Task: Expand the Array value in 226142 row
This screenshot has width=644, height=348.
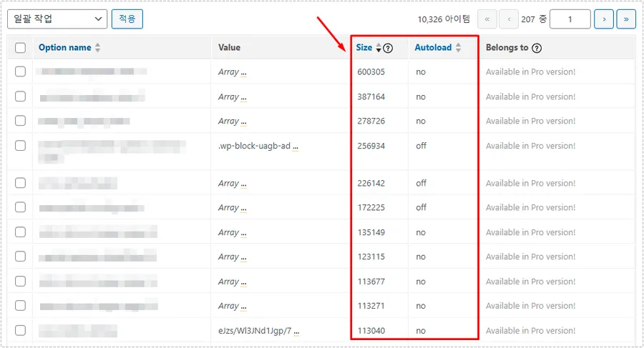Action: [243, 184]
